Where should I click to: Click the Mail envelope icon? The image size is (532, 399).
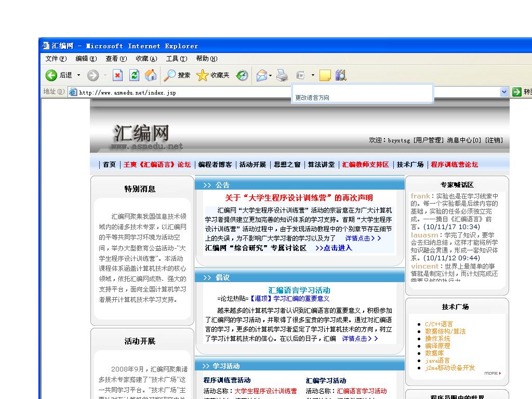[262, 75]
